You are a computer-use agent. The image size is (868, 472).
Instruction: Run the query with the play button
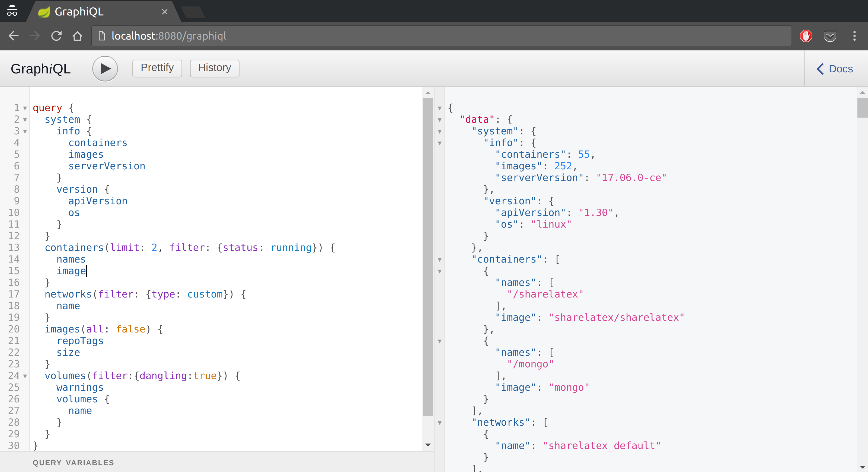tap(105, 69)
